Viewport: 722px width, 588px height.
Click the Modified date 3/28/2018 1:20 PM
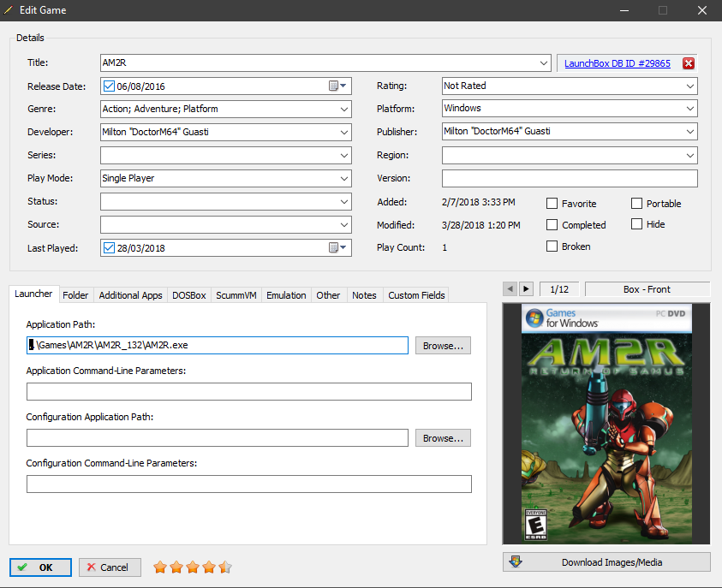[x=480, y=225]
